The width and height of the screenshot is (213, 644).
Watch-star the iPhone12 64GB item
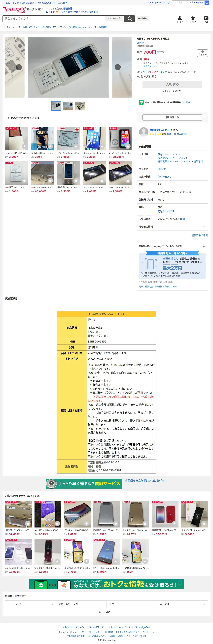(x=28, y=561)
